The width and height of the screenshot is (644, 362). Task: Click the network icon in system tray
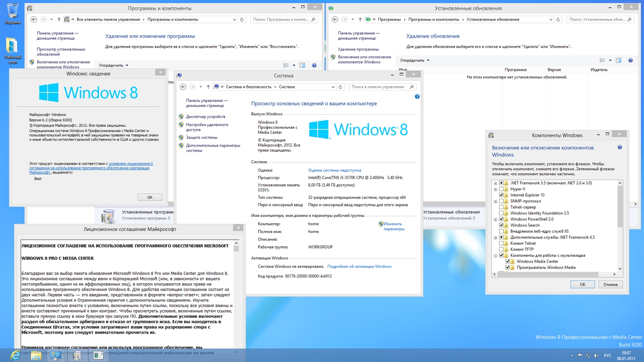click(x=588, y=356)
